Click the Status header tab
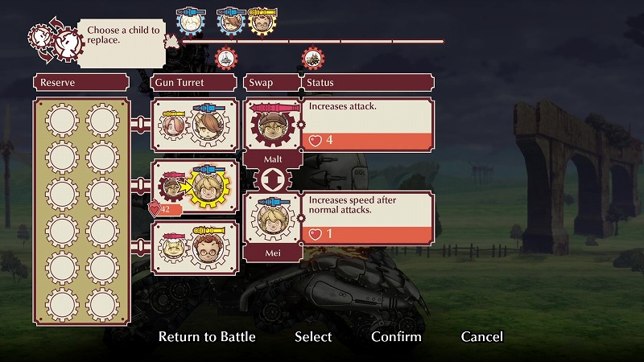The width and height of the screenshot is (644, 362). point(369,83)
